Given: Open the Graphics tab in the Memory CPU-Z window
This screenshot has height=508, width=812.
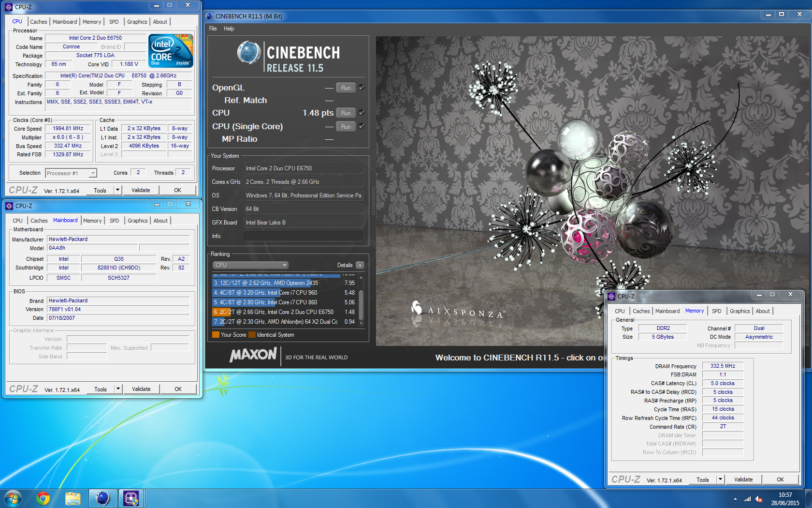Looking at the screenshot, I should 740,311.
